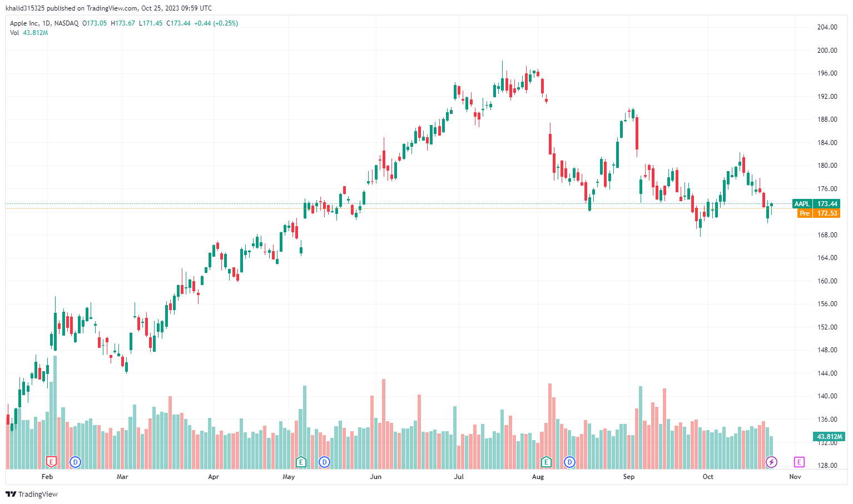Click the TradingView logo at bottom left

32,494
